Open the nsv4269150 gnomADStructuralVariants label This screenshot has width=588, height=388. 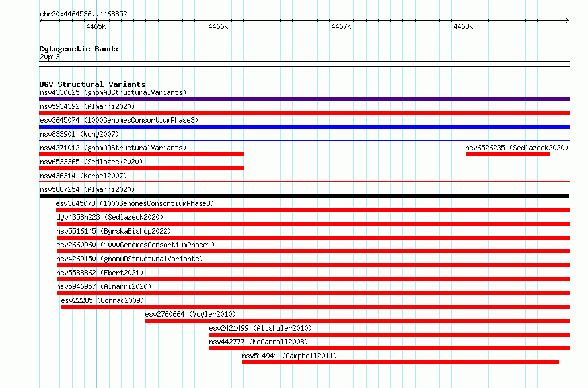coord(129,259)
